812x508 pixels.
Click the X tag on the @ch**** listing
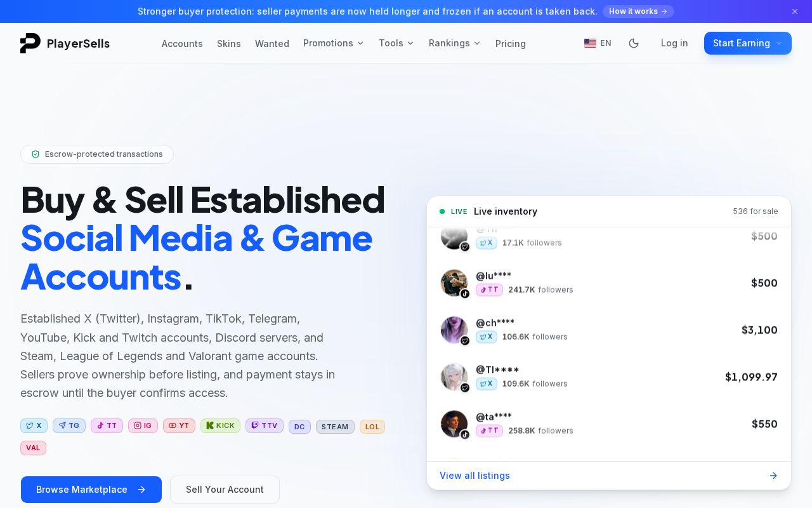pyautogui.click(x=487, y=337)
